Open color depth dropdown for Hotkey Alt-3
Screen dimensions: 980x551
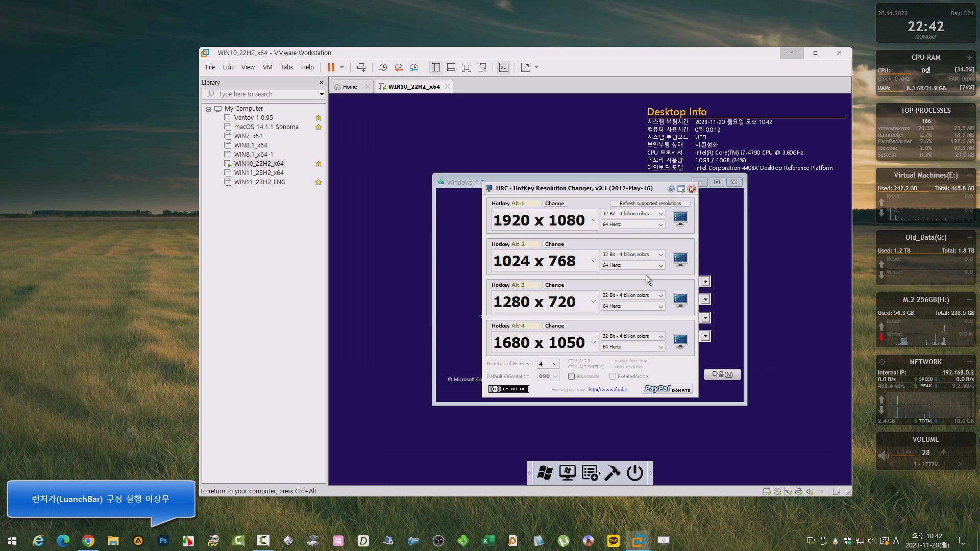pos(633,295)
